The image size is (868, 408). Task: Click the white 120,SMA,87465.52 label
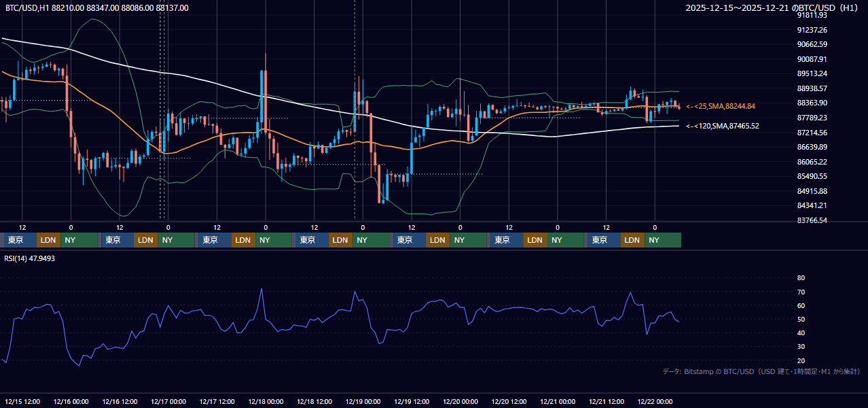(723, 126)
